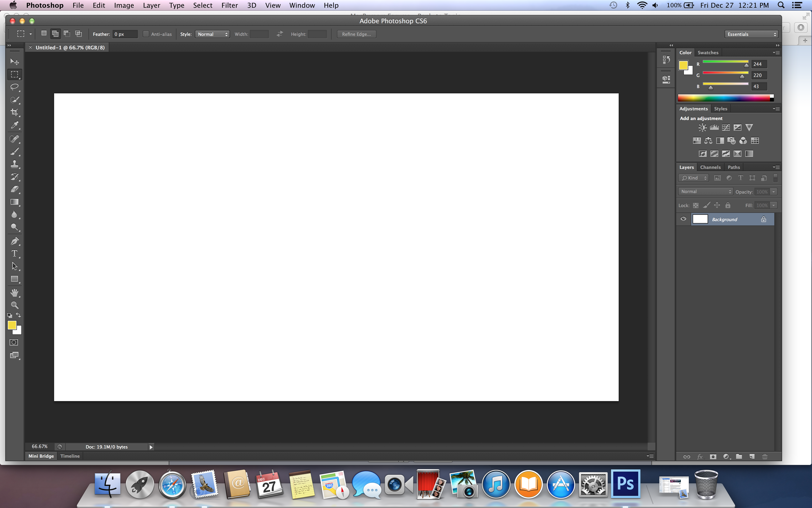Screen dimensions: 812x508
Task: Select the Eyedropper tool
Action: click(x=14, y=125)
